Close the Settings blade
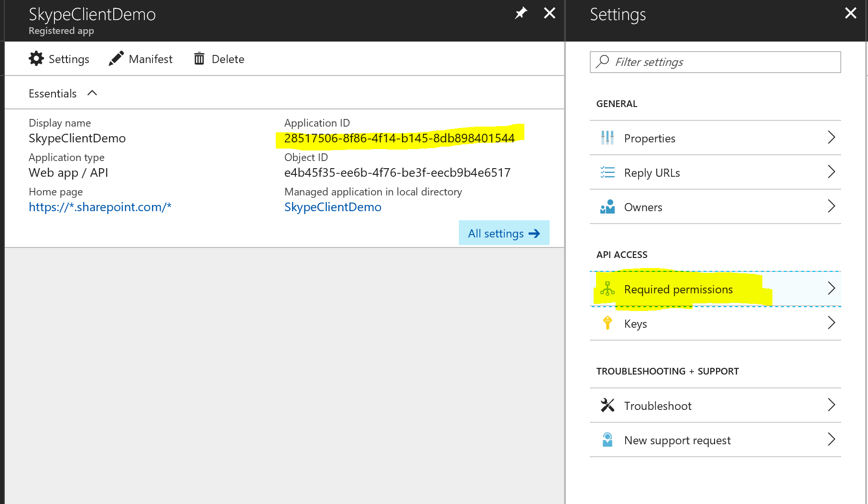 click(x=851, y=13)
